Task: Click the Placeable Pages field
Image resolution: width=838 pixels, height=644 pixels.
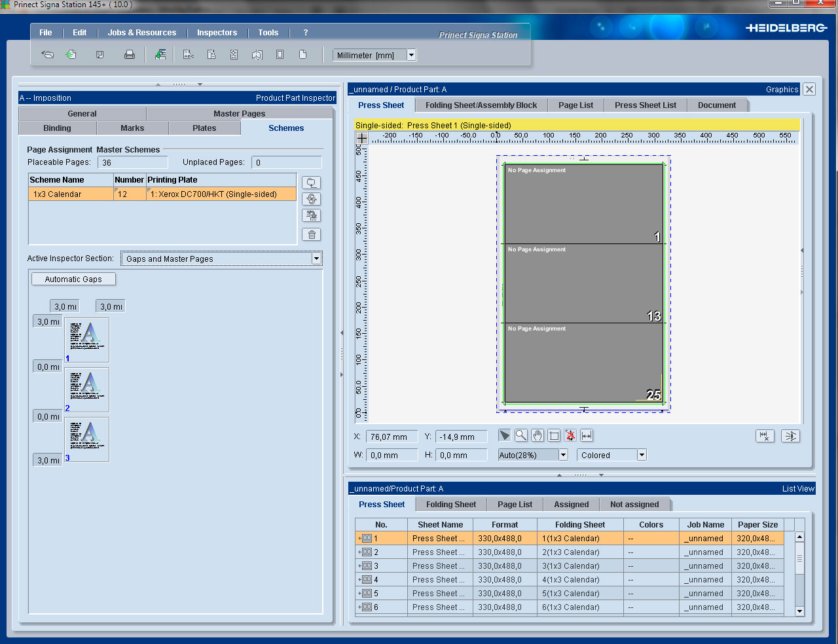Action: click(133, 162)
